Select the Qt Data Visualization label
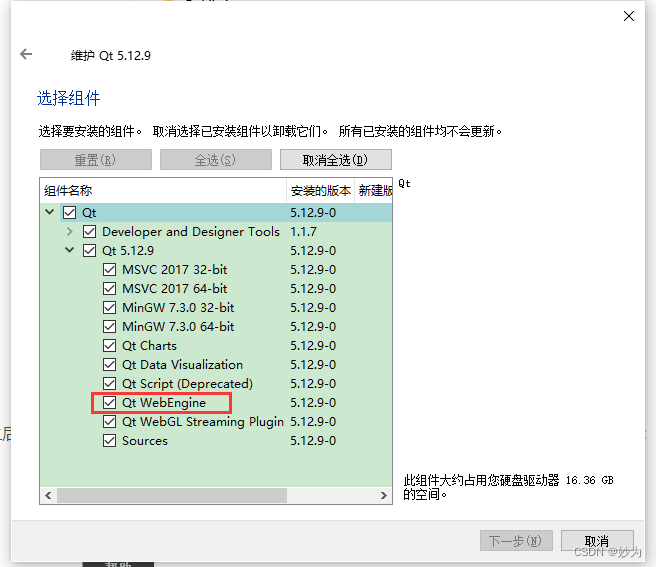 (x=182, y=364)
